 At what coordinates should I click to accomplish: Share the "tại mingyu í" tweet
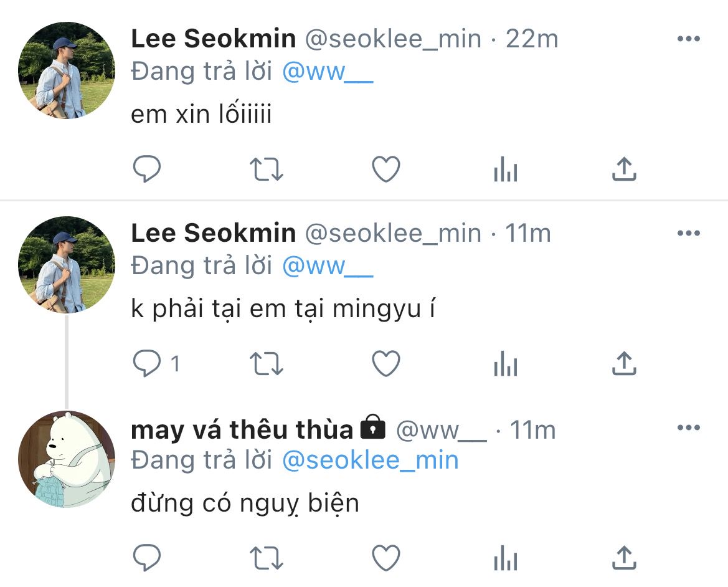pos(624,363)
